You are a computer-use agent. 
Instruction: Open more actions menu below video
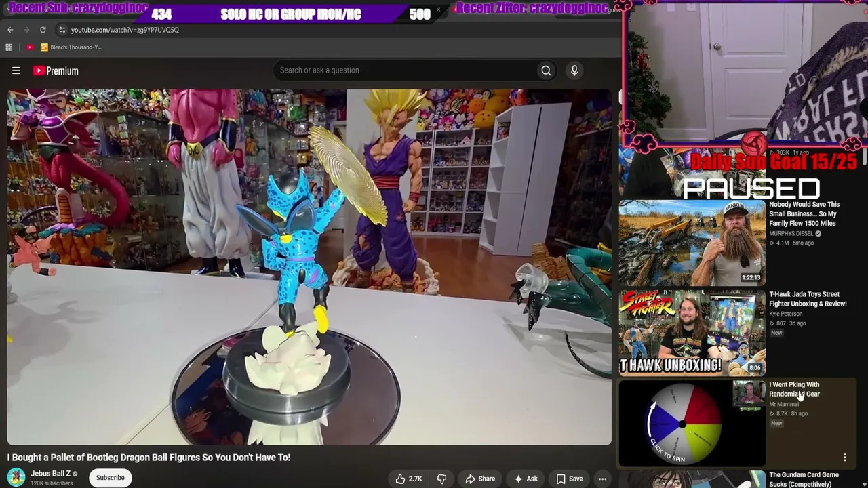point(602,479)
